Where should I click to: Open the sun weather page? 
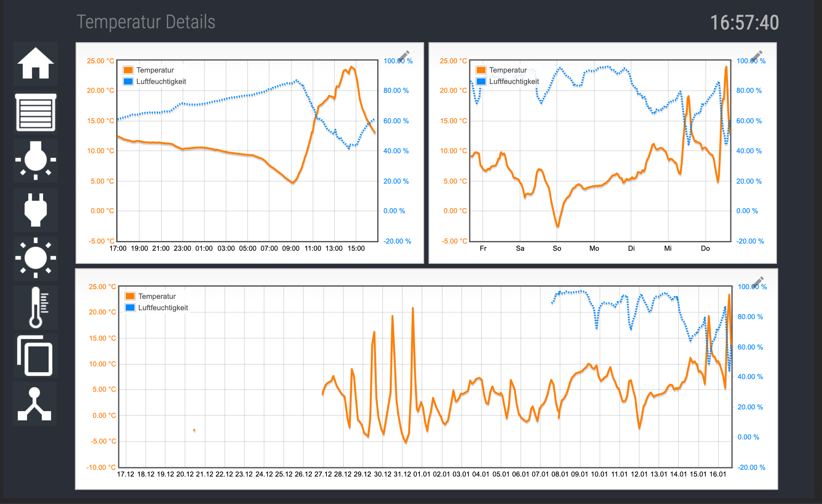[35, 258]
